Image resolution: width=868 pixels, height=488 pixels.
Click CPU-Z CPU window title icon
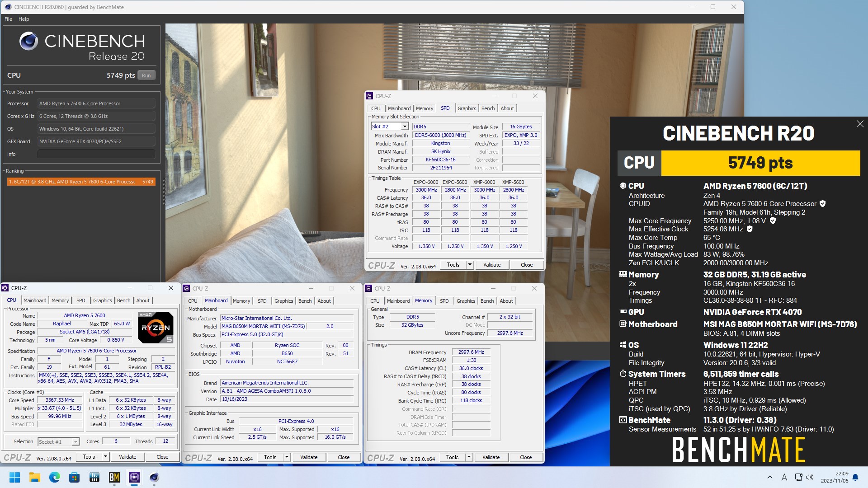click(5, 288)
